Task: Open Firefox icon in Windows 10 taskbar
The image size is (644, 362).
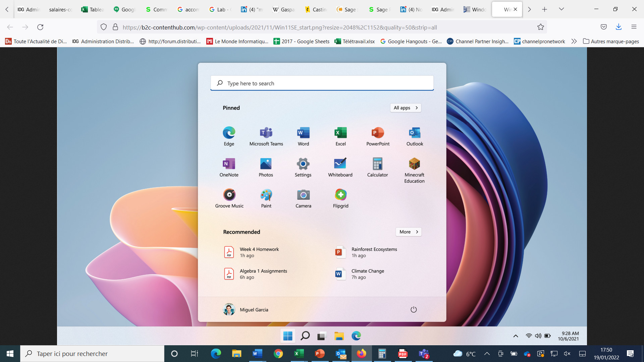Action: pos(361,354)
